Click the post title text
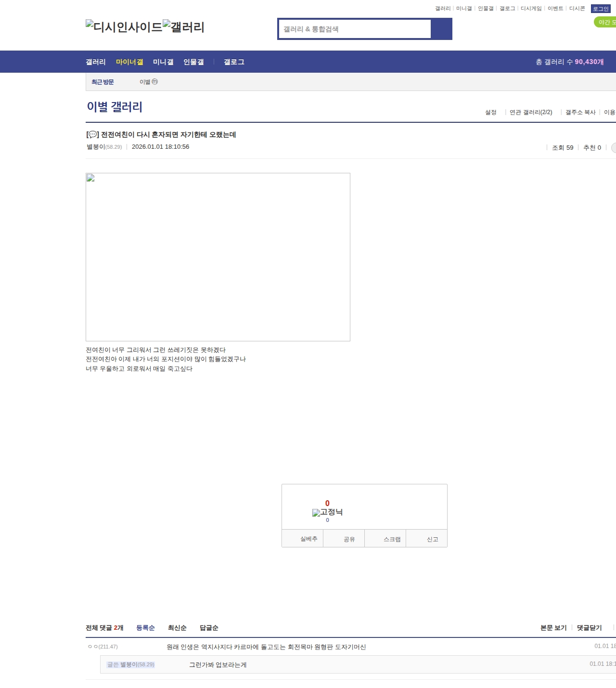Screen dimensions: 616x688 coord(161,135)
